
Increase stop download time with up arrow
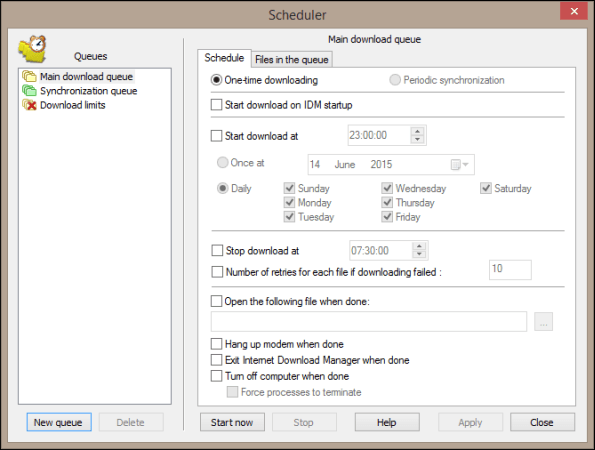[x=419, y=246]
